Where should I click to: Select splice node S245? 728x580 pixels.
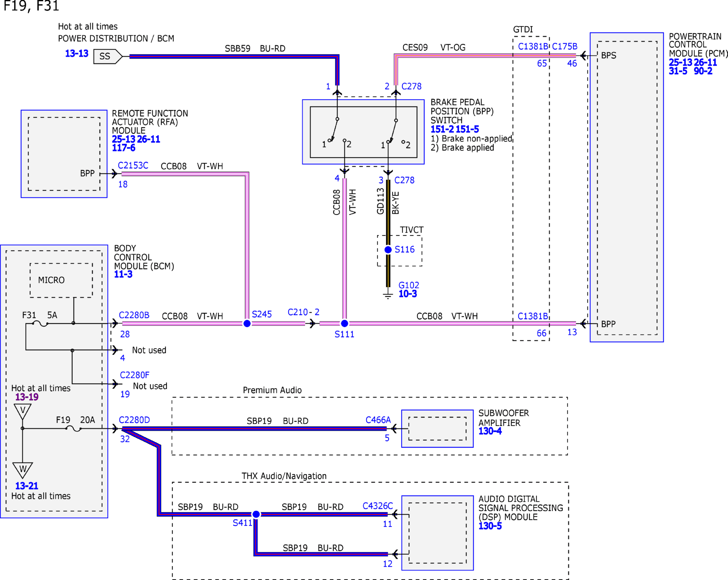tap(247, 324)
